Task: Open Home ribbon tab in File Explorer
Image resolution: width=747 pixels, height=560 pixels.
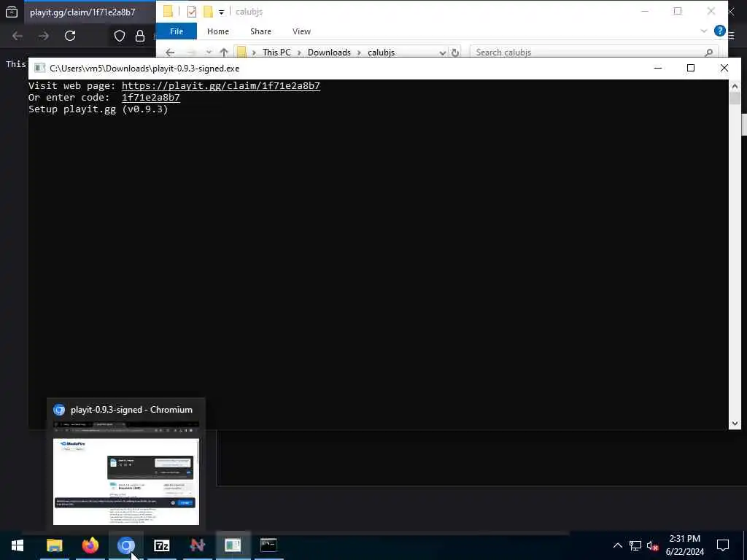Action: (217, 31)
